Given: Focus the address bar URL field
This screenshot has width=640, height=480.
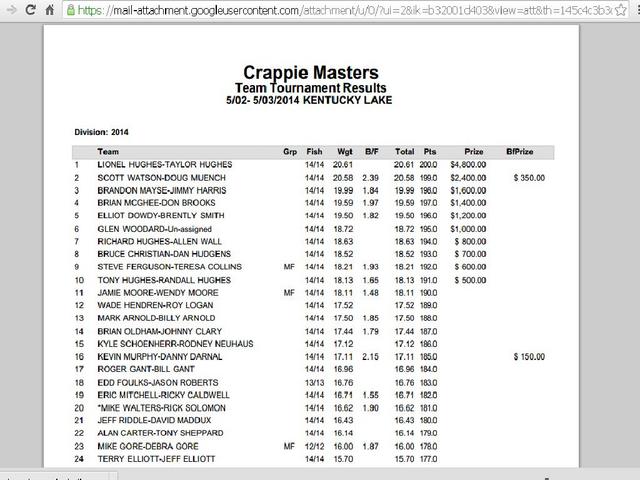Looking at the screenshot, I should tap(344, 10).
